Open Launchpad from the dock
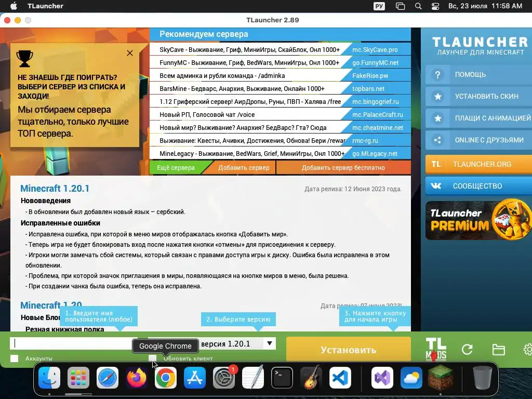 tap(78, 378)
